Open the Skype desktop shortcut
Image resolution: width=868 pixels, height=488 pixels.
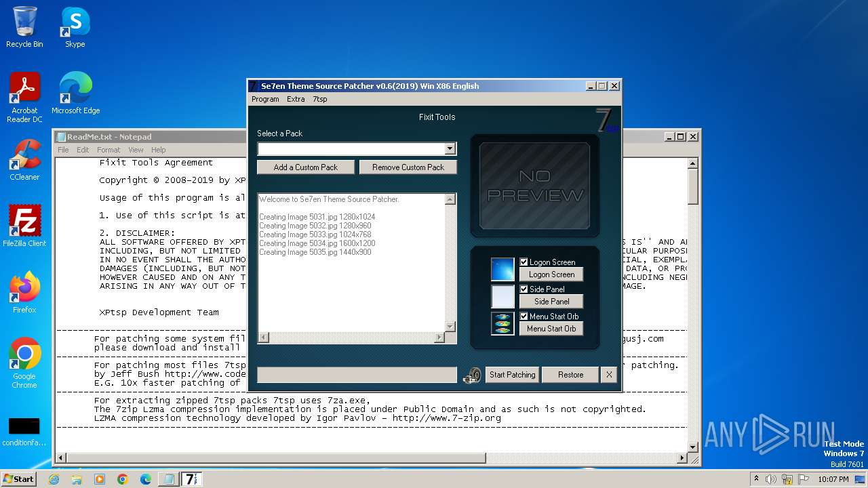coord(75,27)
